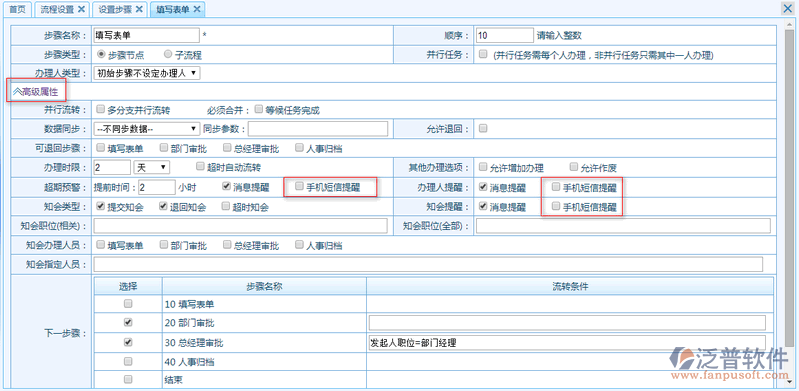Image resolution: width=799 pixels, height=391 pixels.
Task: Close the 流程设置 tab with its X icon
Action: click(x=81, y=9)
